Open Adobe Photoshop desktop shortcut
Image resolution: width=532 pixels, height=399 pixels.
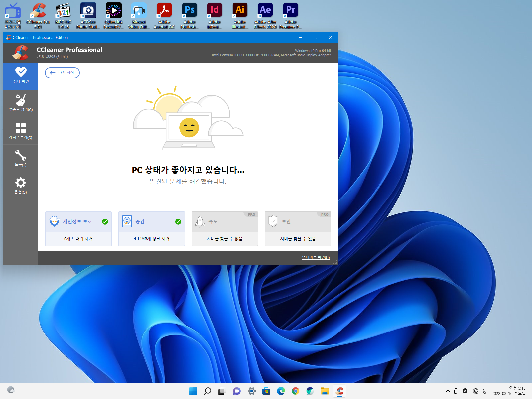click(190, 16)
